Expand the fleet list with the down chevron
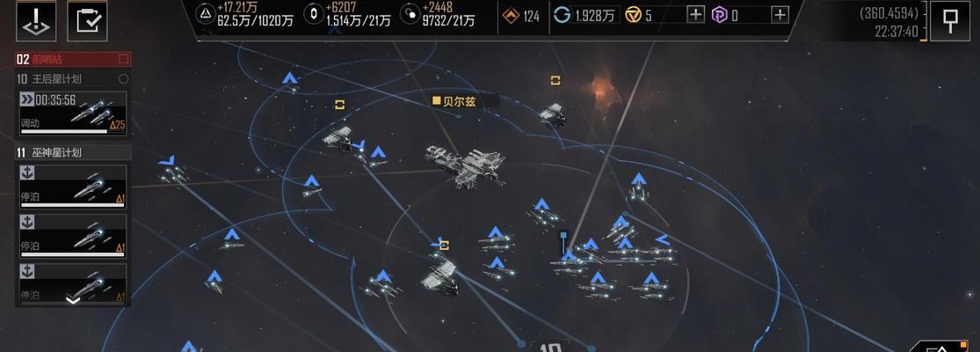This screenshot has width=980, height=352. coord(73,300)
